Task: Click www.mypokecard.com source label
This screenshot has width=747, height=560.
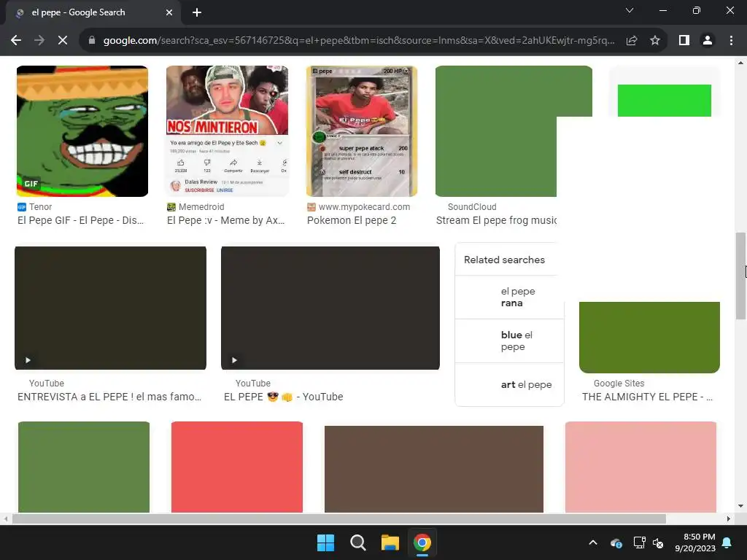Action: (364, 206)
